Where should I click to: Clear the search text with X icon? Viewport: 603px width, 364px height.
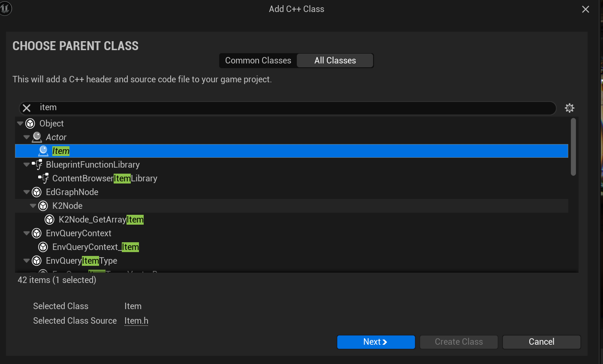click(x=27, y=108)
